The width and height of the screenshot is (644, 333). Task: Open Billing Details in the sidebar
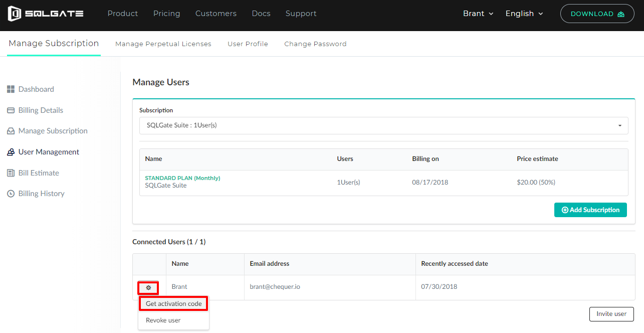[41, 110]
